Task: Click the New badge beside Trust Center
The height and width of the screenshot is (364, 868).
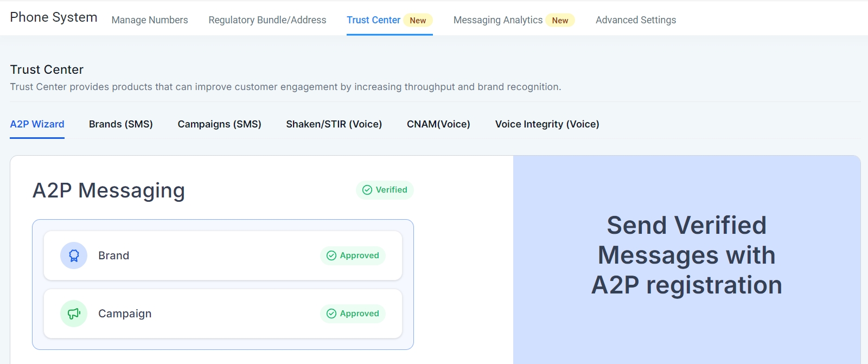Action: click(418, 21)
